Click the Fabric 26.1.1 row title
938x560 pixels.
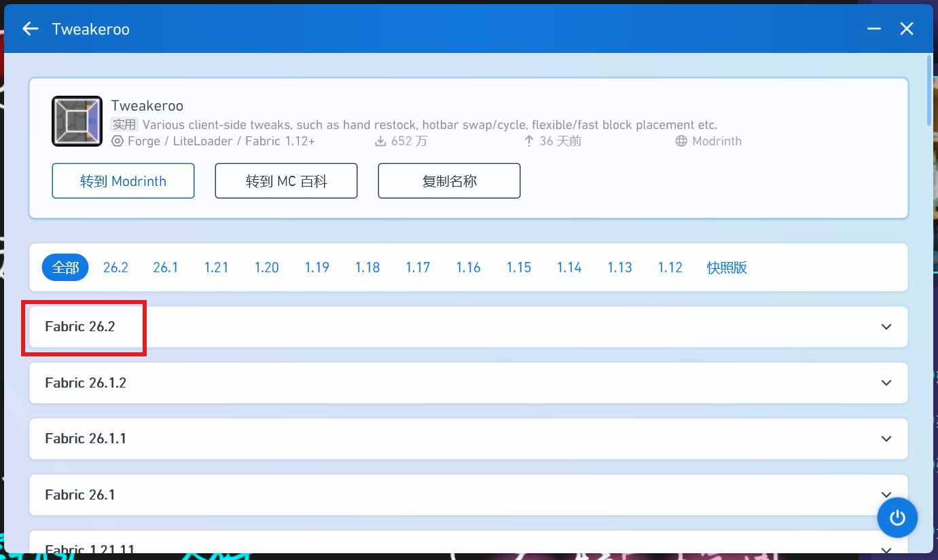(x=86, y=438)
